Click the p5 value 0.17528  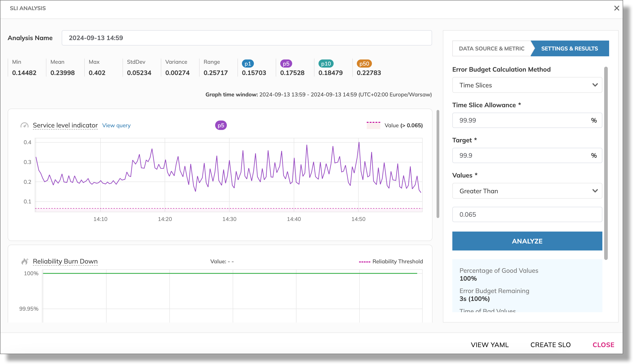(292, 73)
